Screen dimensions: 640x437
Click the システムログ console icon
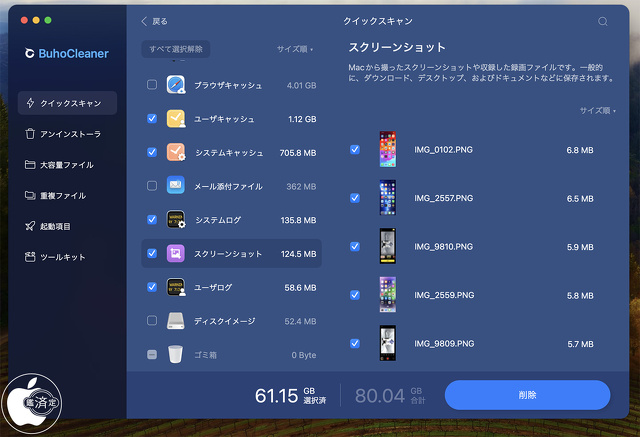(176, 219)
